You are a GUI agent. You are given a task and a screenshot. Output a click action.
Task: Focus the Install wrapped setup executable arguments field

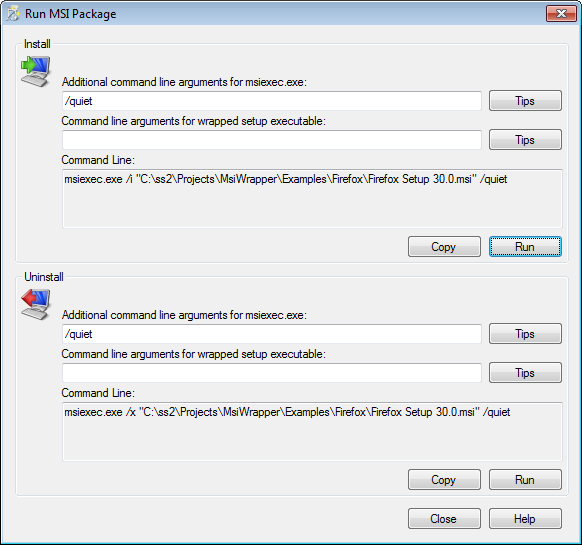(272, 140)
